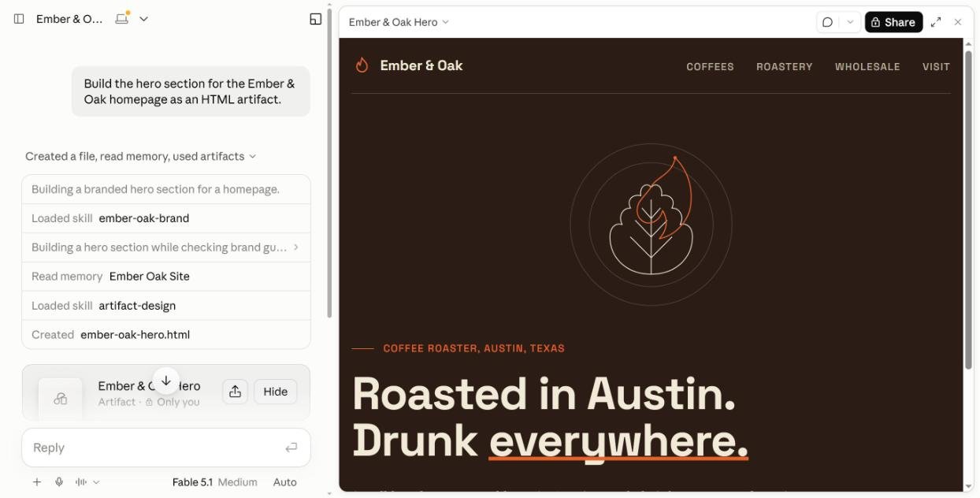Viewport: 980px width, 498px height.
Task: Click the microphone dictation icon
Action: point(59,482)
